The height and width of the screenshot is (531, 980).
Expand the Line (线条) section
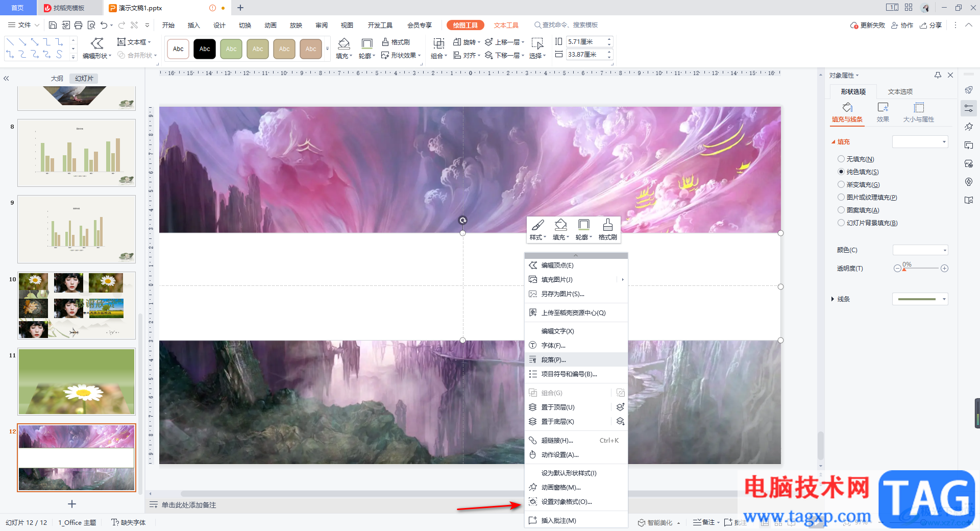pyautogui.click(x=832, y=299)
